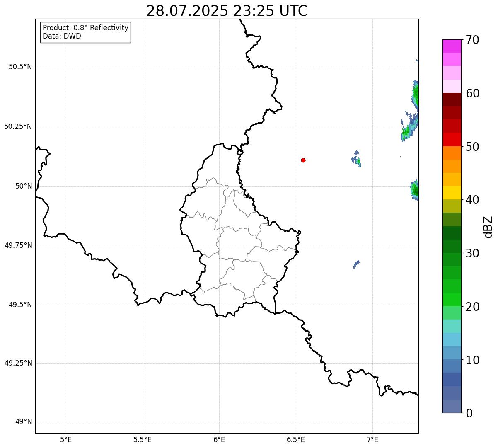Select the 30 dBZ colorbar tick label
Screen dimensions: 498x448
click(x=472, y=253)
